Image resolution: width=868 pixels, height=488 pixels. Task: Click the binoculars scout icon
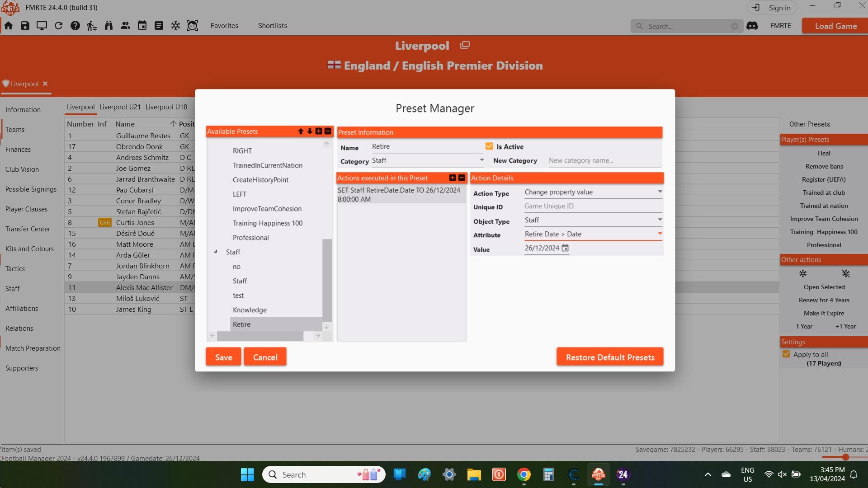click(108, 26)
